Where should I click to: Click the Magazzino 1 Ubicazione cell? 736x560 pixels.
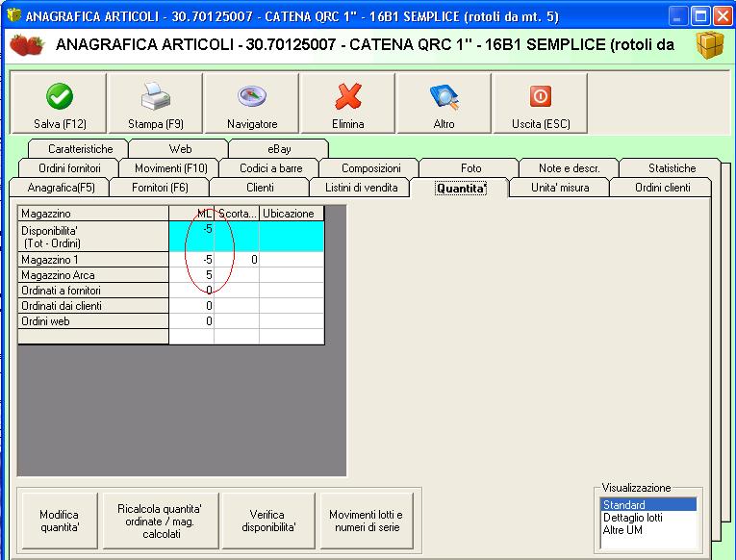click(292, 260)
